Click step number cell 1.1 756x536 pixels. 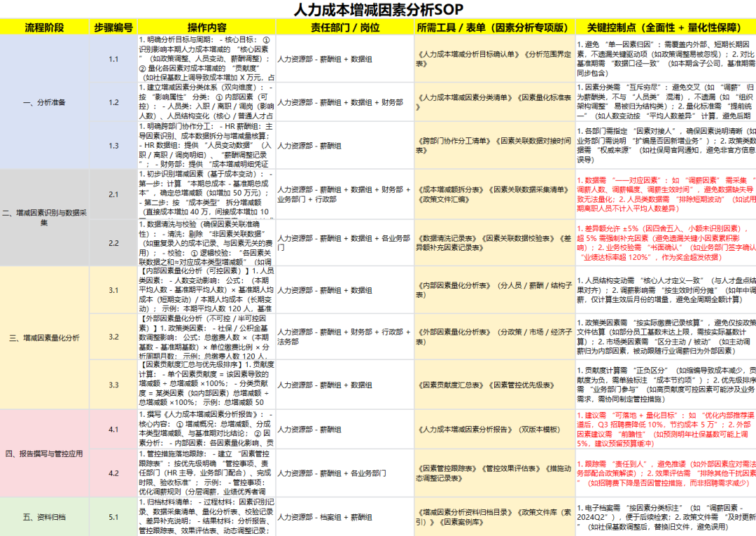point(113,59)
